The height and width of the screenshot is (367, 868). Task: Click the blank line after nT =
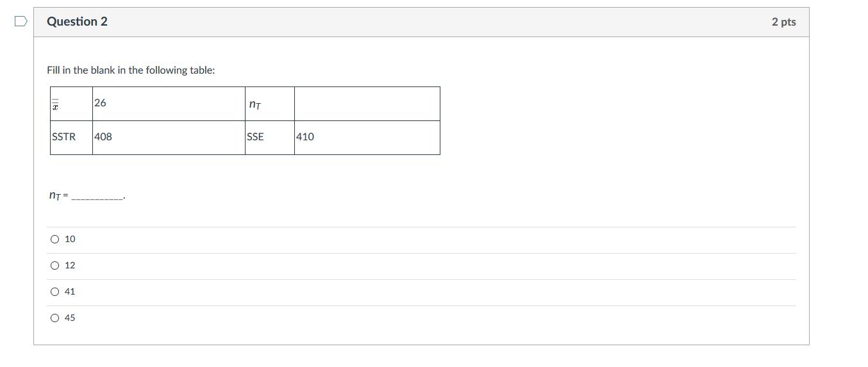point(97,197)
